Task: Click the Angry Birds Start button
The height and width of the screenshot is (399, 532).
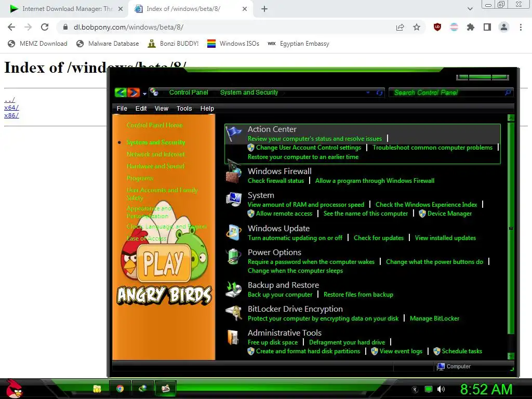Action: [x=14, y=388]
